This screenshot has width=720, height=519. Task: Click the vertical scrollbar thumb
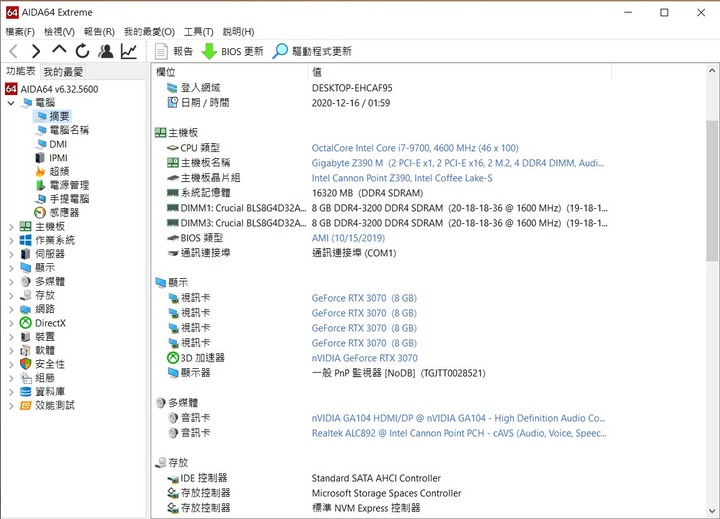pyautogui.click(x=712, y=191)
